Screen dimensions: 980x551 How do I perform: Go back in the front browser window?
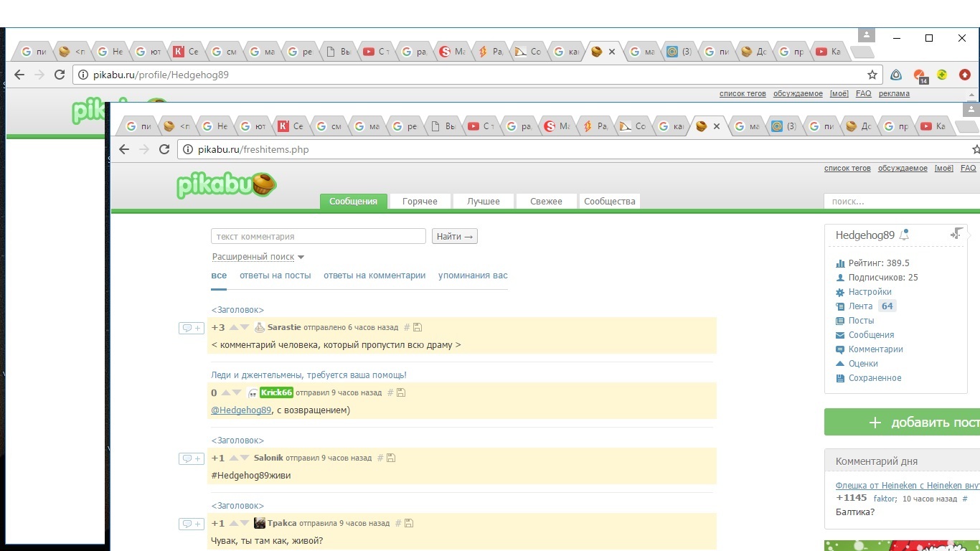pos(124,149)
